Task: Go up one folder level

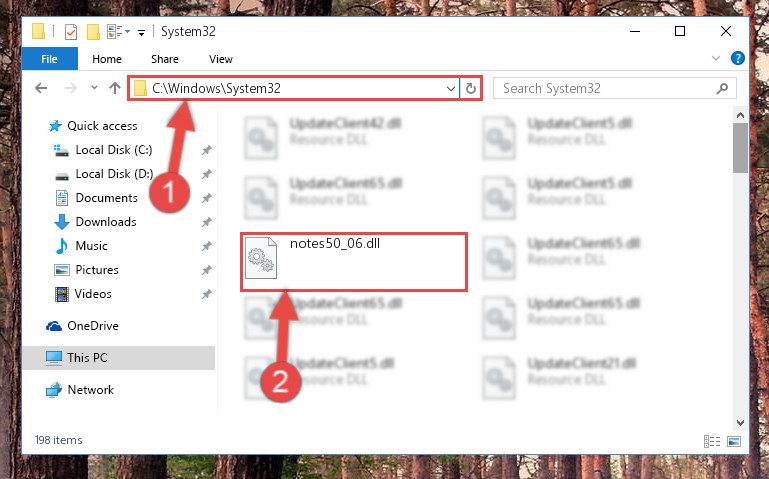Action: [x=115, y=88]
